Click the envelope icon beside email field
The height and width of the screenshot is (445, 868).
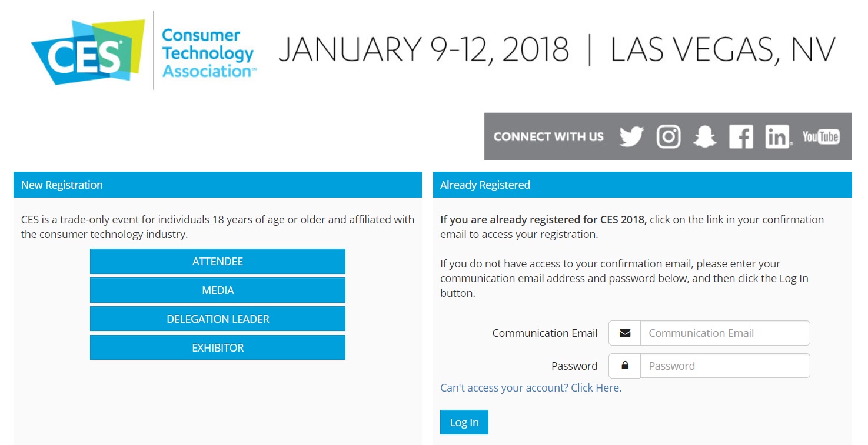click(625, 333)
